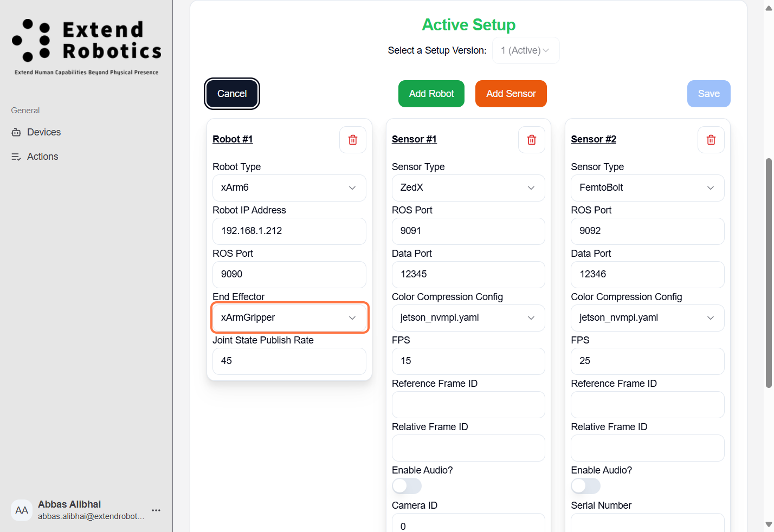Screen dimensions: 774x532
Task: Click the Robot IP Address field
Action: point(289,231)
